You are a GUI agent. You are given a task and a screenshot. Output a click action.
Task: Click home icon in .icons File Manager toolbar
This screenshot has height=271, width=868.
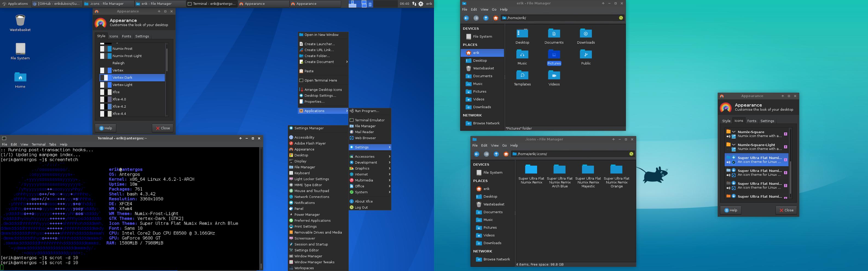506,154
